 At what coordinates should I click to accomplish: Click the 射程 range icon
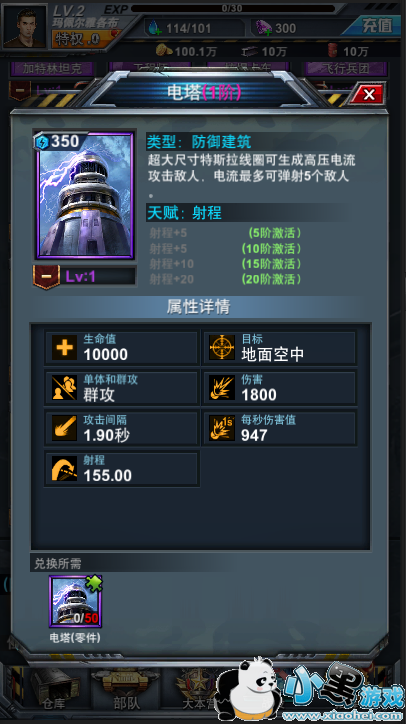(x=64, y=469)
